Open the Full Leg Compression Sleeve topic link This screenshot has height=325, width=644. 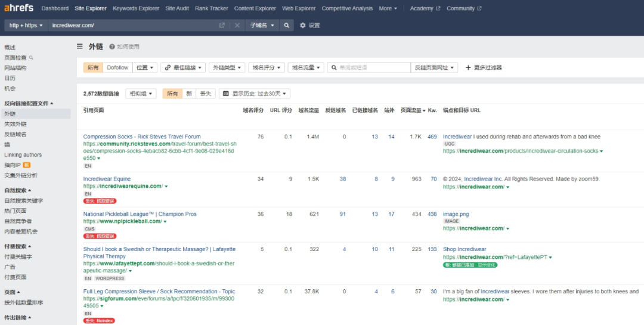click(x=159, y=292)
